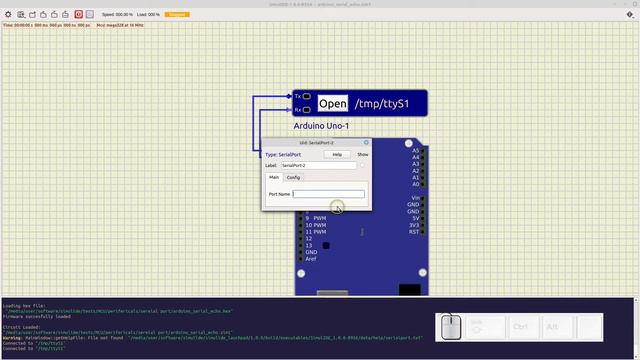Click the Rx indicator LED on serial port
Screen dimensions: 640x360
(307, 110)
